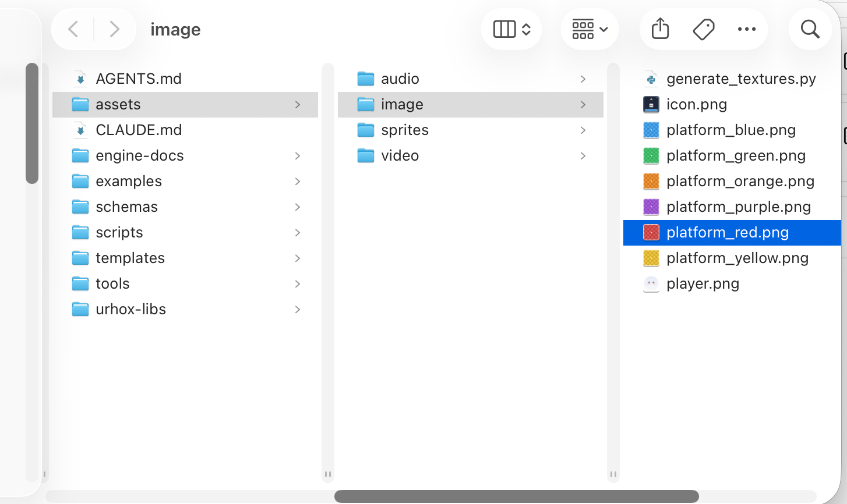Screen dimensions: 847x504
Task: Click the icon.png thumbnail
Action: click(651, 104)
